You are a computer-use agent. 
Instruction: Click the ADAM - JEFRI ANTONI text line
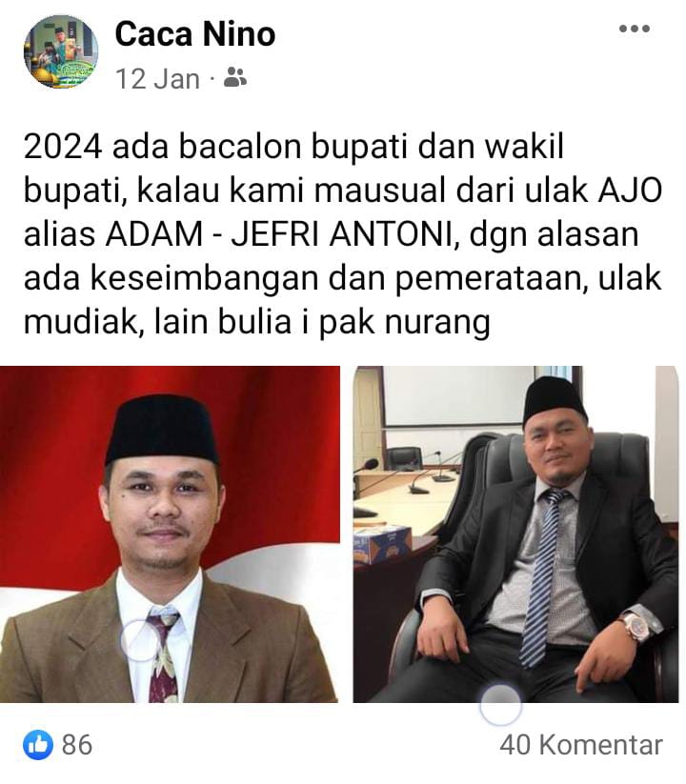pyautogui.click(x=331, y=233)
